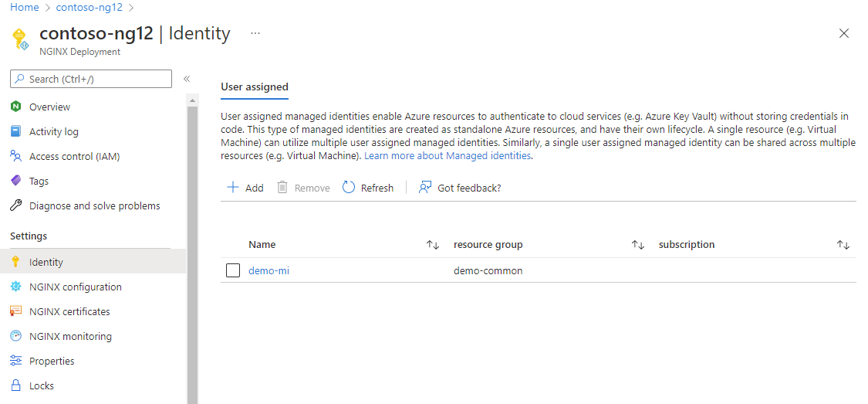This screenshot has width=868, height=404.
Task: Open Activity log menu item
Action: pyautogui.click(x=54, y=131)
